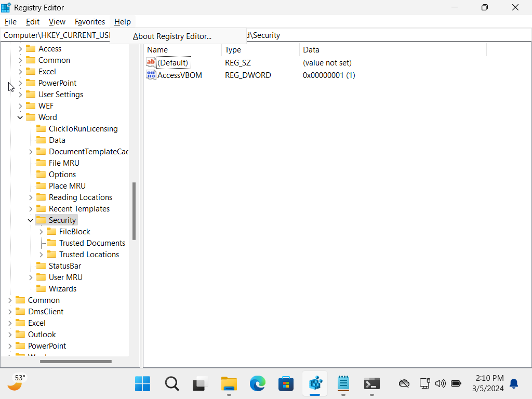This screenshot has height=399, width=532.
Task: Close the Help menu
Action: (x=123, y=22)
